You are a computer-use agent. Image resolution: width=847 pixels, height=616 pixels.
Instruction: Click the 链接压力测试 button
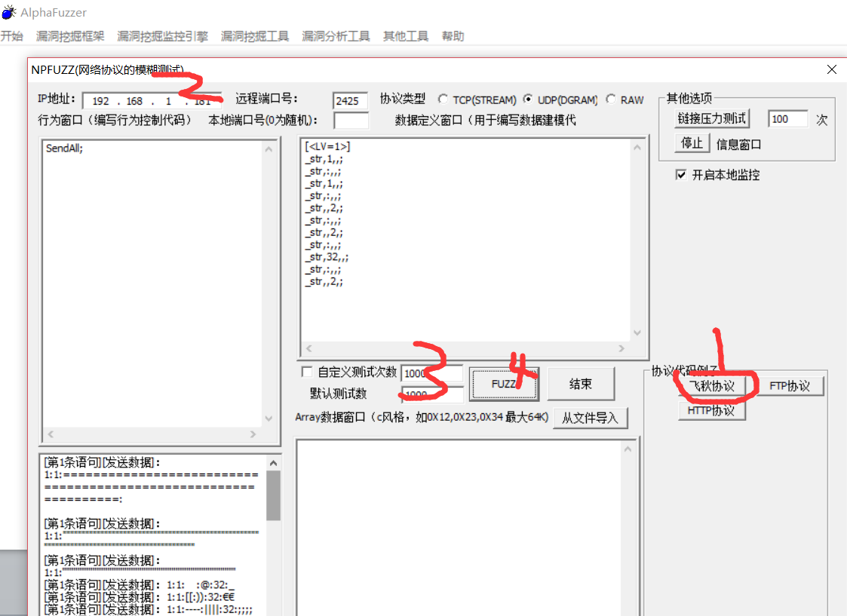(x=712, y=118)
